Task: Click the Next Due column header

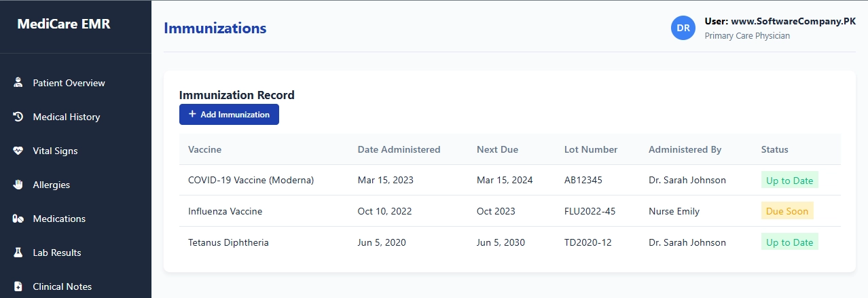Action: 497,149
